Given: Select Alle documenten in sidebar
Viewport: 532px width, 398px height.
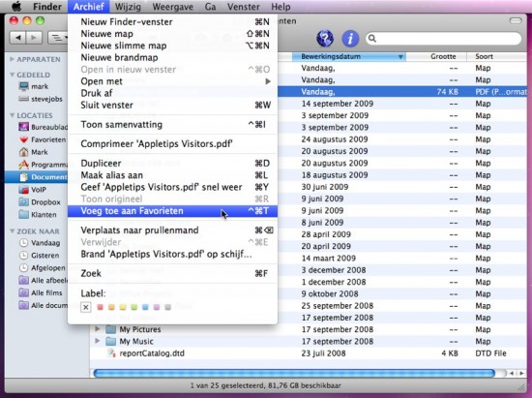Looking at the screenshot, I should coord(44,305).
